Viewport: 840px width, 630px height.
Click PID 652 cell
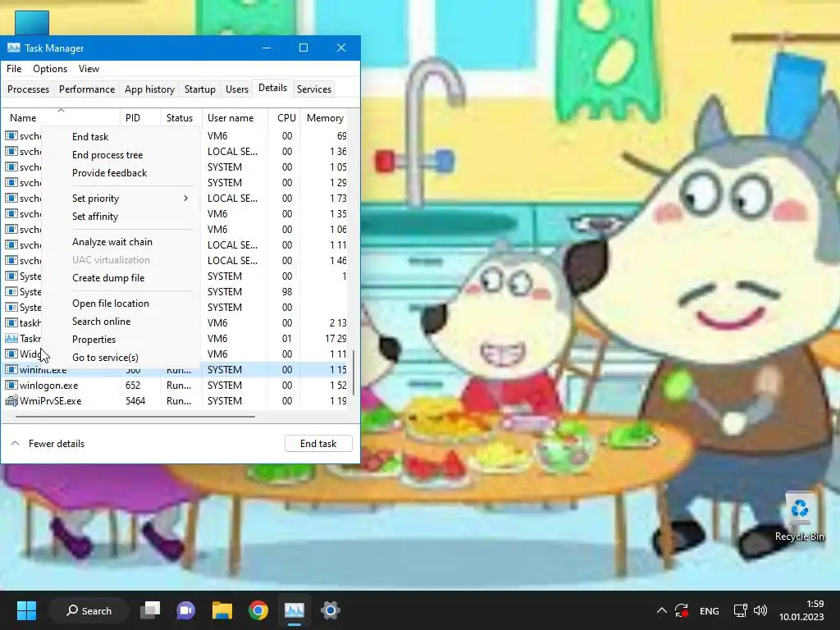pos(132,386)
